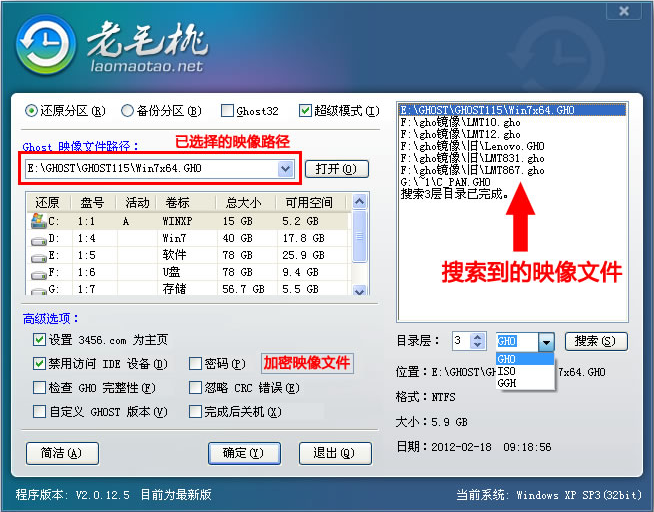654x512 pixels.
Task: Enable 自定义 GHOST 版本 checkbox
Action: [x=39, y=412]
